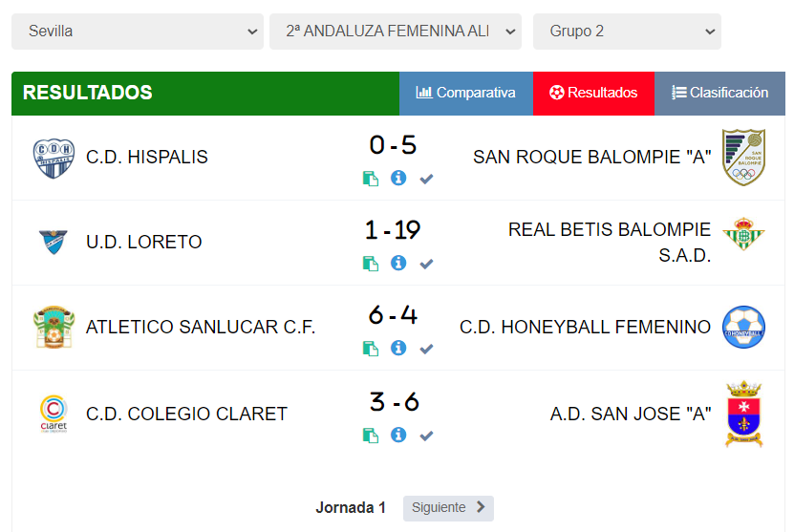Switch to the Clasificación tab
The image size is (794, 532).
pos(719,94)
